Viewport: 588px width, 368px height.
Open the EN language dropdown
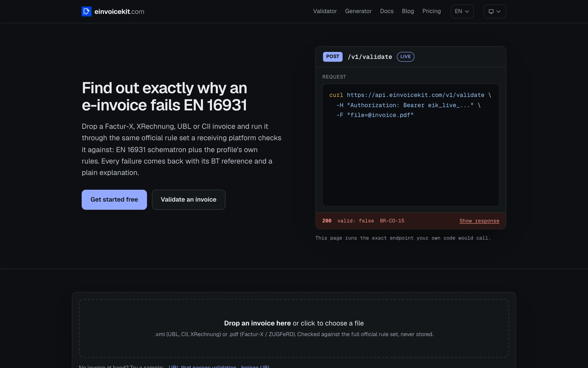tap(462, 11)
